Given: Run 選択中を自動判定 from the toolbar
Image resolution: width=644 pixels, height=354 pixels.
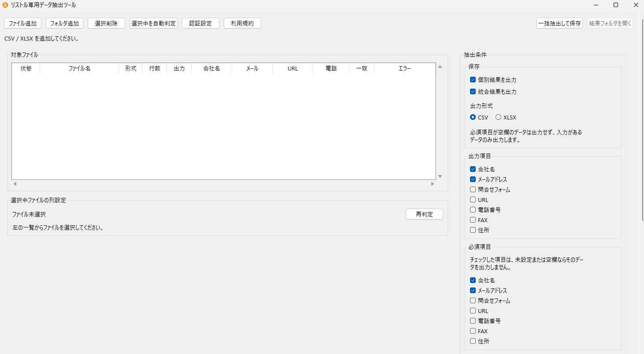Looking at the screenshot, I should [153, 23].
